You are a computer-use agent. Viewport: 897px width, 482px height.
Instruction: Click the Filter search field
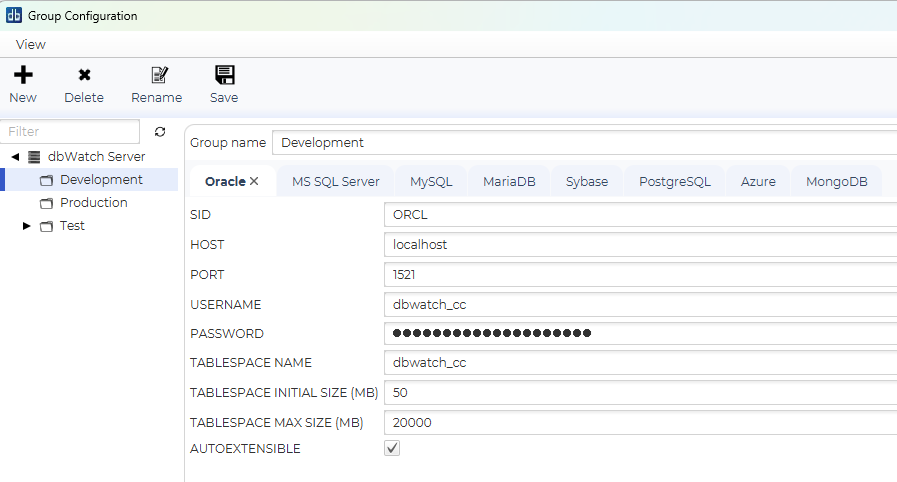click(72, 132)
